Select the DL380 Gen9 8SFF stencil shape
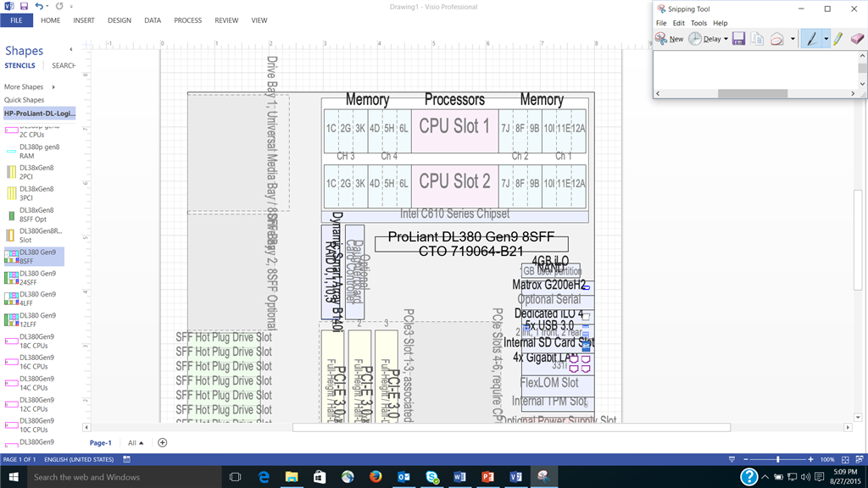Image resolution: width=868 pixels, height=488 pixels. (x=34, y=256)
